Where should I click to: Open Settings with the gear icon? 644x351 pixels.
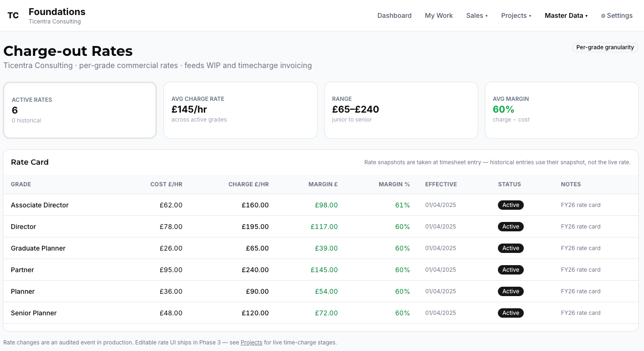tap(617, 15)
